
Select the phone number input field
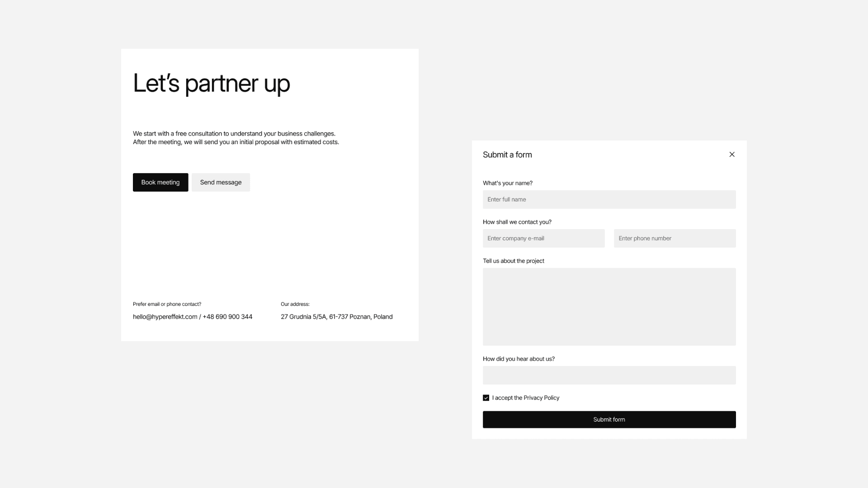click(675, 239)
